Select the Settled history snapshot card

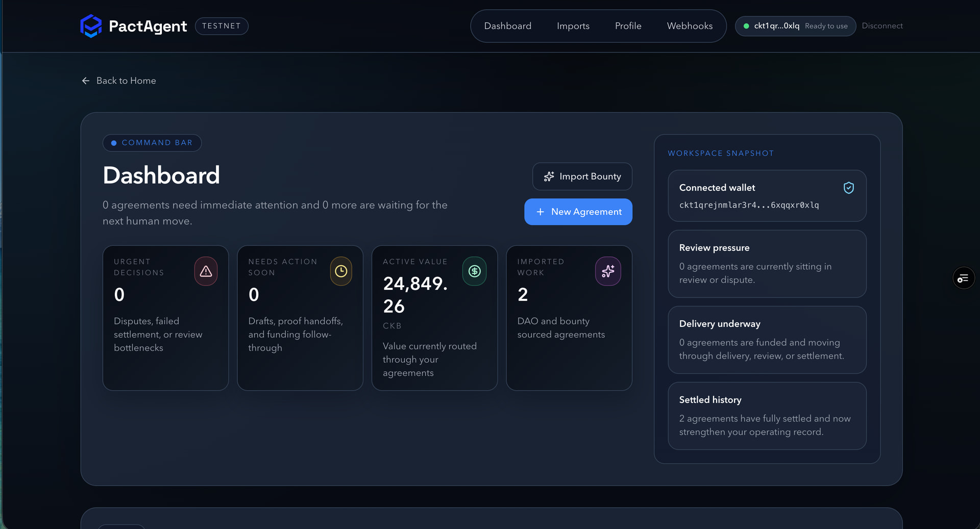767,416
